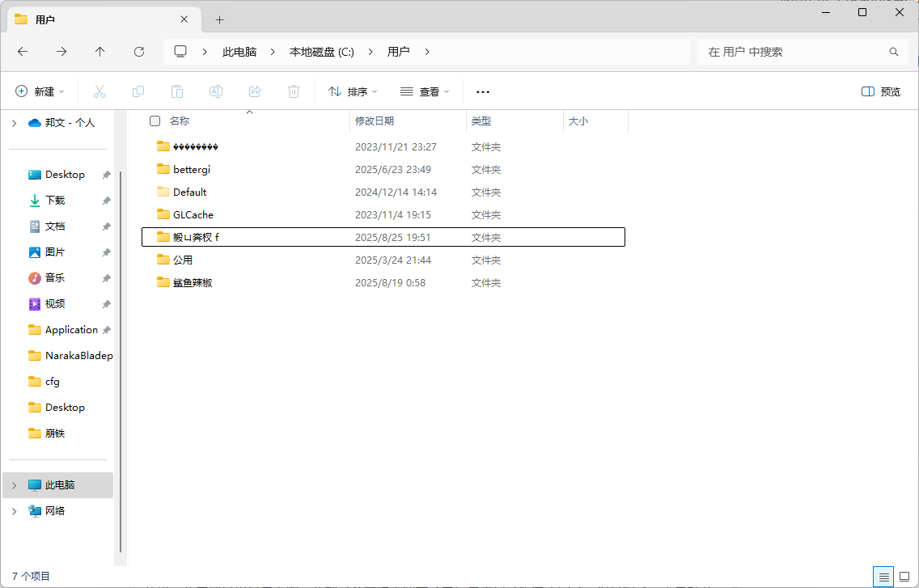The height and width of the screenshot is (588, 919).
Task: Click the Share icon in the toolbar
Action: 255,91
